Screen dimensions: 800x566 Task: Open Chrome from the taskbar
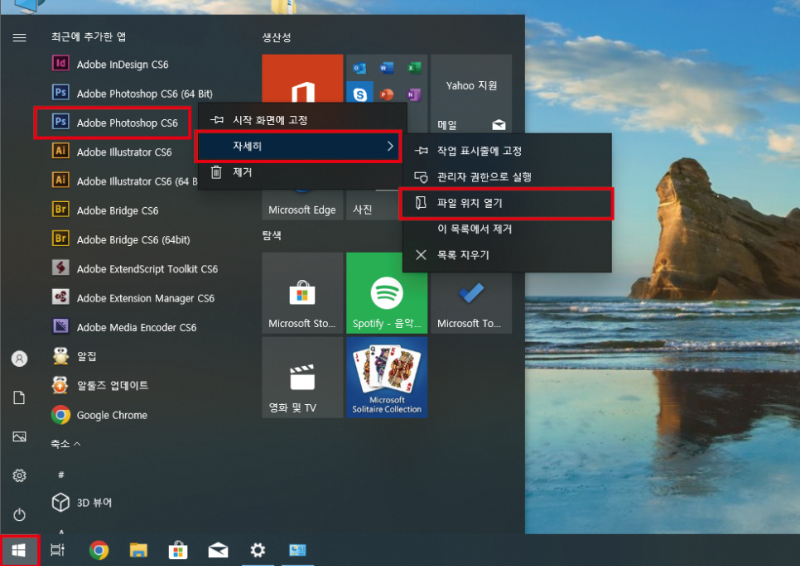click(98, 550)
